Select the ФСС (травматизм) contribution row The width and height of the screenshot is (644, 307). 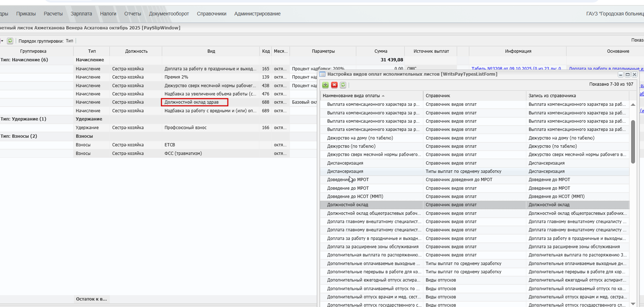(x=158, y=153)
